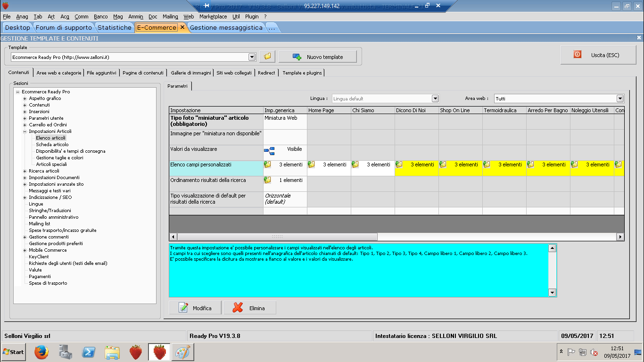This screenshot has width=644, height=362.
Task: Open the Windows Start menu
Action: pos(13,352)
